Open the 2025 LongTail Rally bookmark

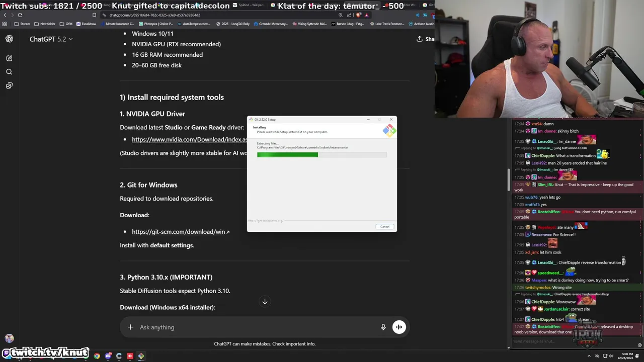pyautogui.click(x=233, y=24)
